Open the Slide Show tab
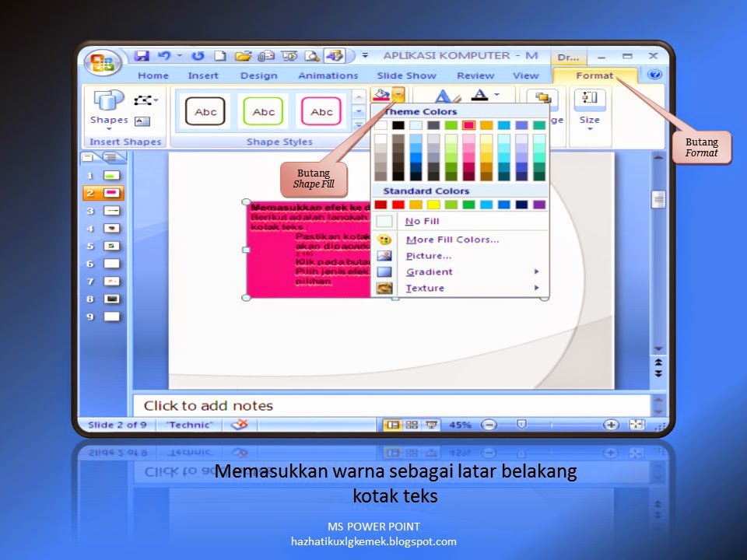 pyautogui.click(x=406, y=75)
